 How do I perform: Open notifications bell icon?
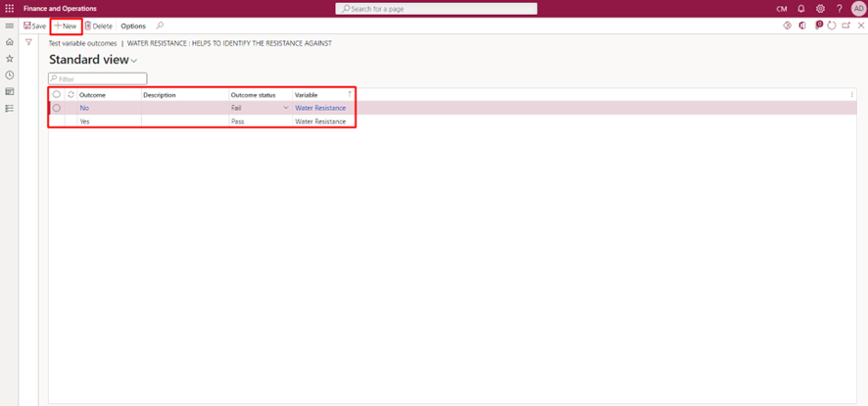pos(801,9)
